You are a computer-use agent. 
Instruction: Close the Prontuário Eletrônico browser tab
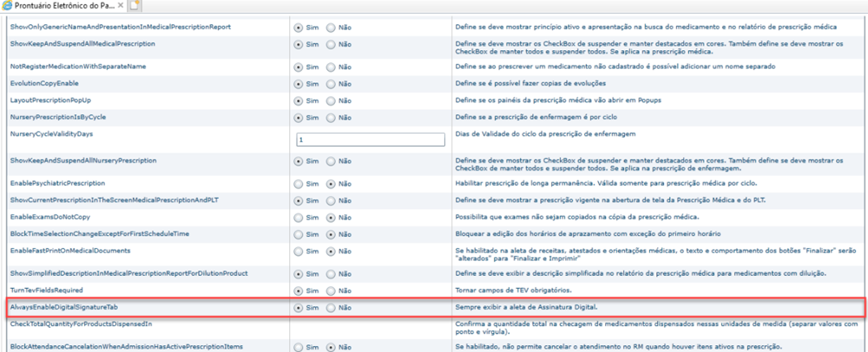[121, 6]
